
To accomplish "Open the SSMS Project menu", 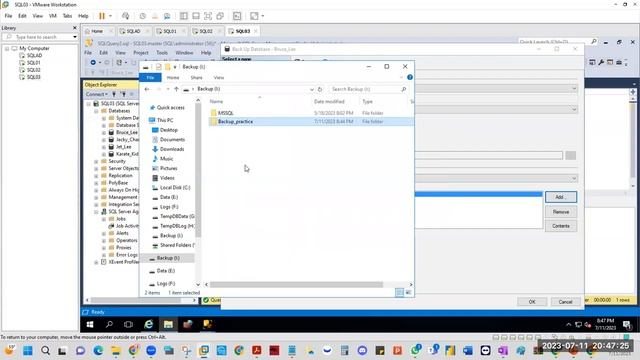I will tap(140, 53).
